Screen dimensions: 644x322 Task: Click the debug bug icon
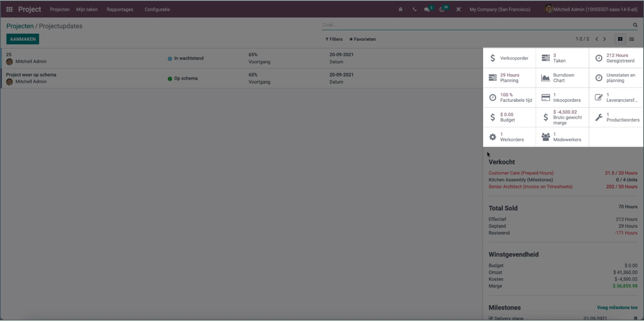[401, 10]
